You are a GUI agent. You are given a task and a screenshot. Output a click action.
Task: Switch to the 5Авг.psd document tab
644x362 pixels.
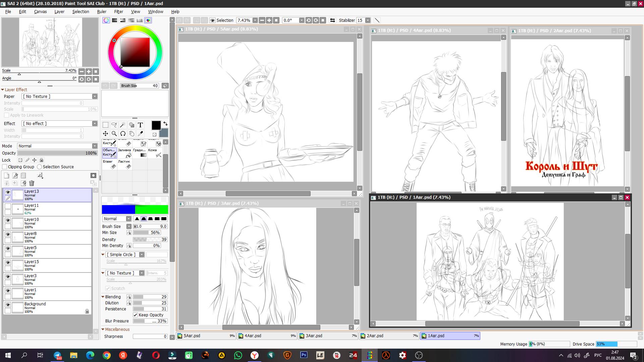206,336
